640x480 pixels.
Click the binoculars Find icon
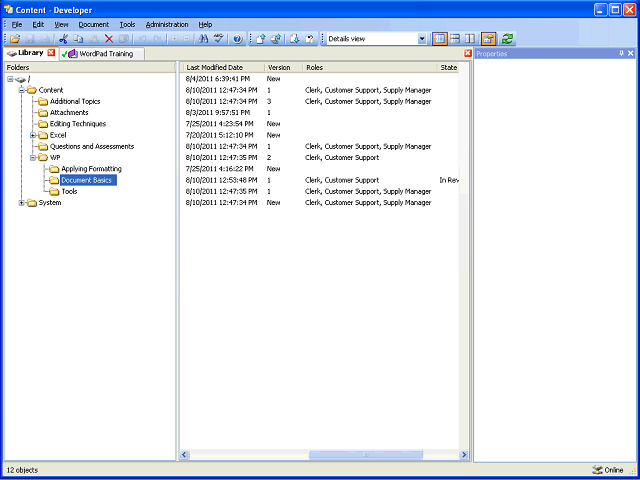[203, 39]
